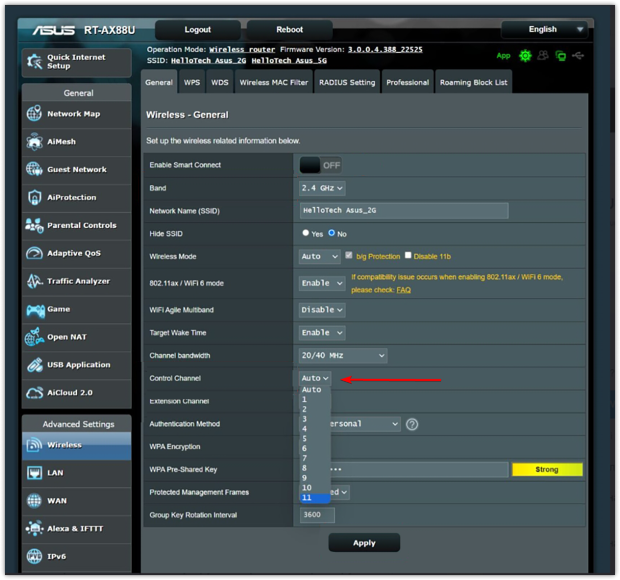
Task: Click the IPv6 globe icon
Action: click(x=34, y=556)
